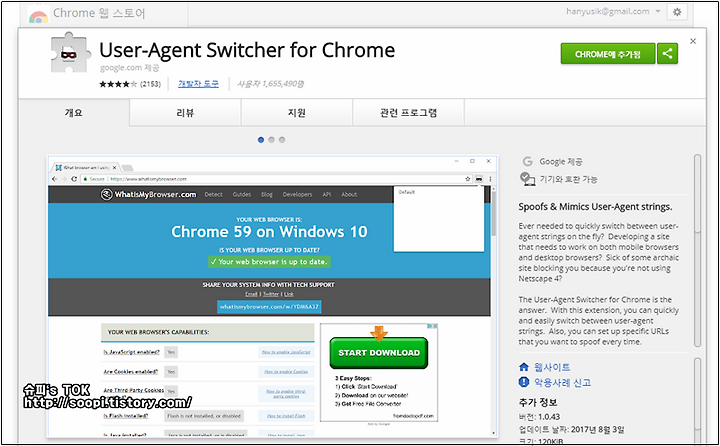Viewport: 720px width, 446px height.
Task: Switch to the 리뷰 tab
Action: tap(185, 113)
